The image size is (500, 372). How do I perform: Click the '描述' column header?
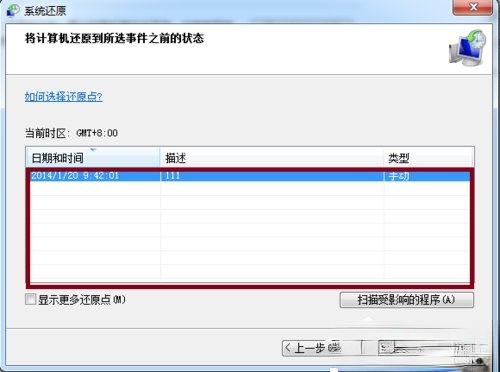[x=272, y=157]
